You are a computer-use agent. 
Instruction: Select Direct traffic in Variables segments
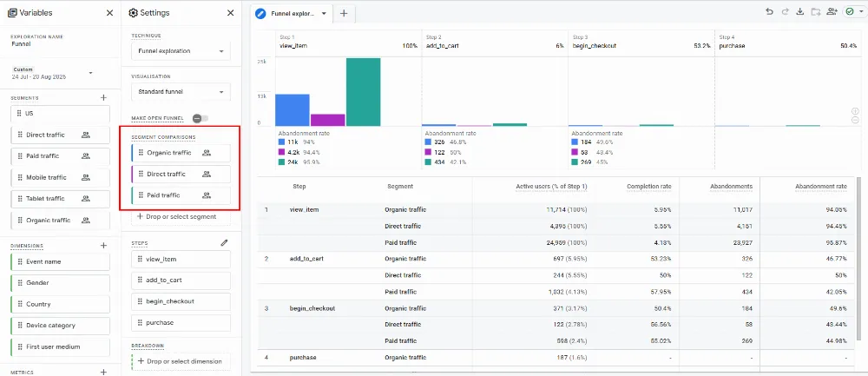coord(61,135)
